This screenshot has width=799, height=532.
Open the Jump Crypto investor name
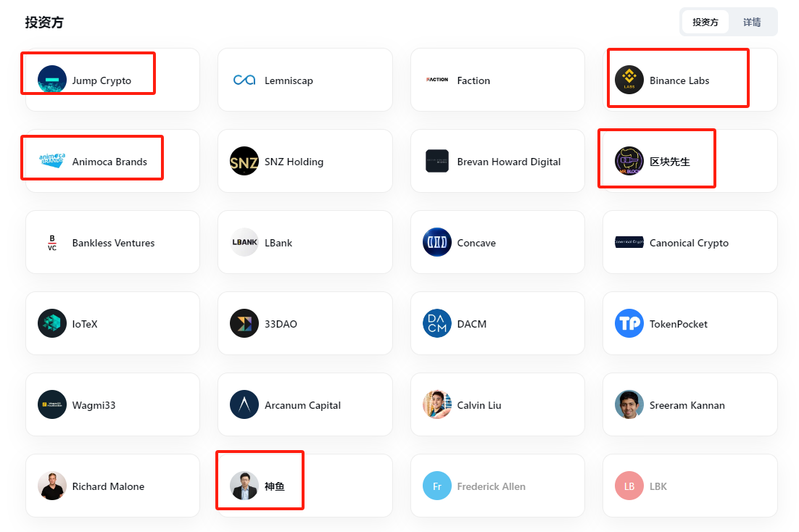pyautogui.click(x=102, y=80)
